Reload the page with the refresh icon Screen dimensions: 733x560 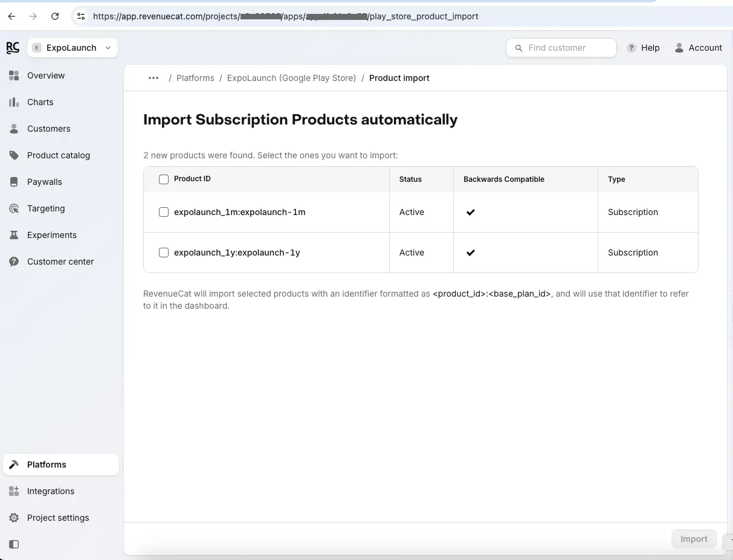[x=55, y=16]
